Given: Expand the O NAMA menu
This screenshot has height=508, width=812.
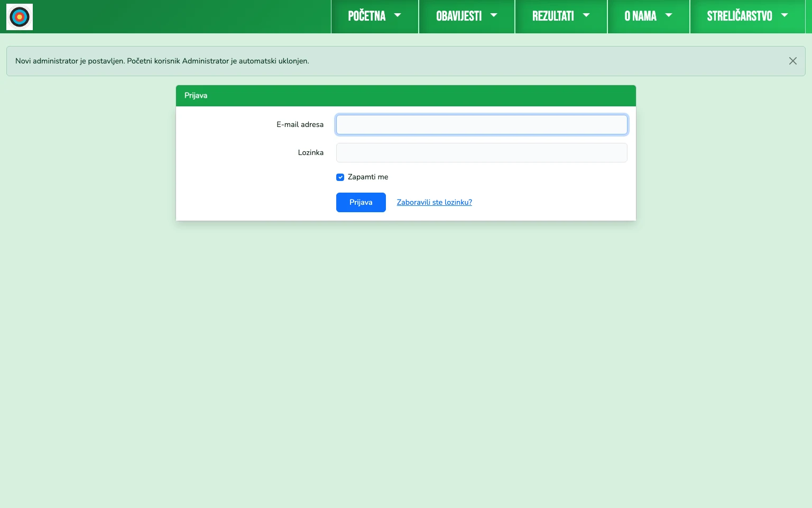Looking at the screenshot, I should point(648,16).
